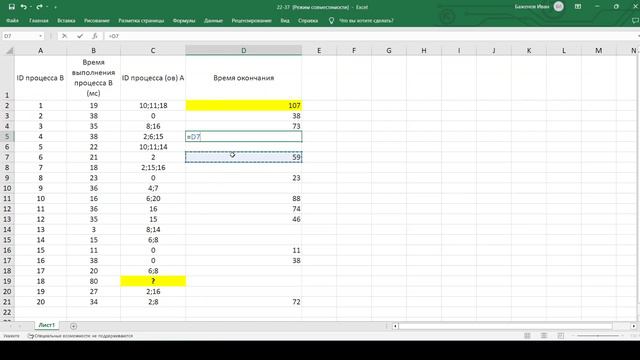
Task: Select column C header
Action: pyautogui.click(x=153, y=51)
